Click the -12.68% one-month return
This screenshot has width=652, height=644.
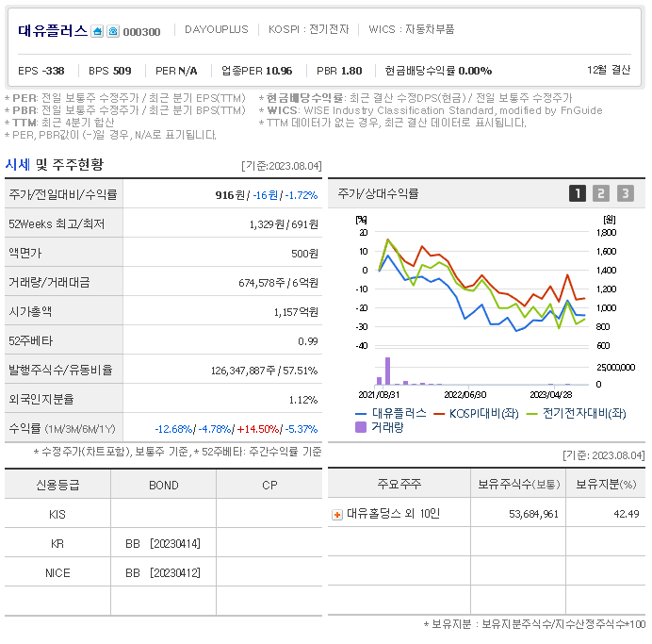(173, 429)
